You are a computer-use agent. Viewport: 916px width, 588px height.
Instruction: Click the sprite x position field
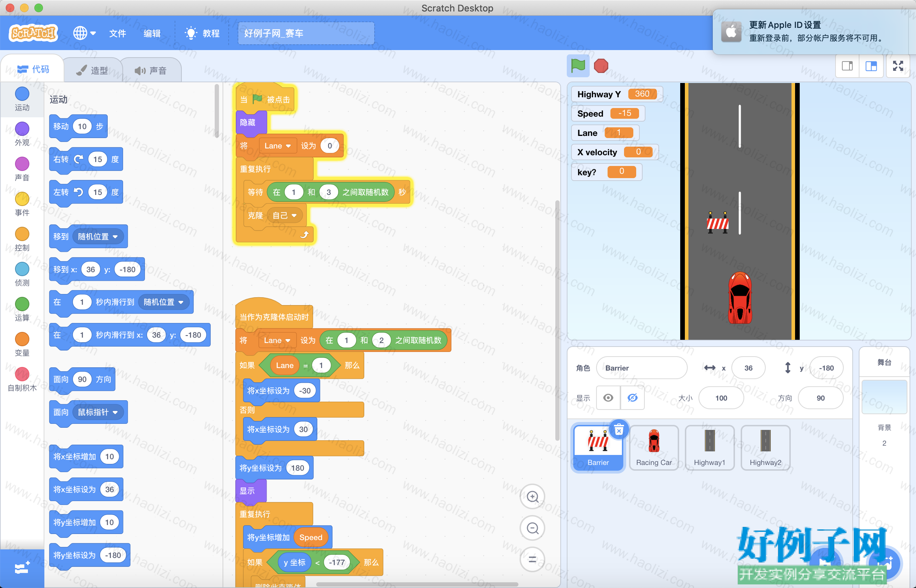748,368
